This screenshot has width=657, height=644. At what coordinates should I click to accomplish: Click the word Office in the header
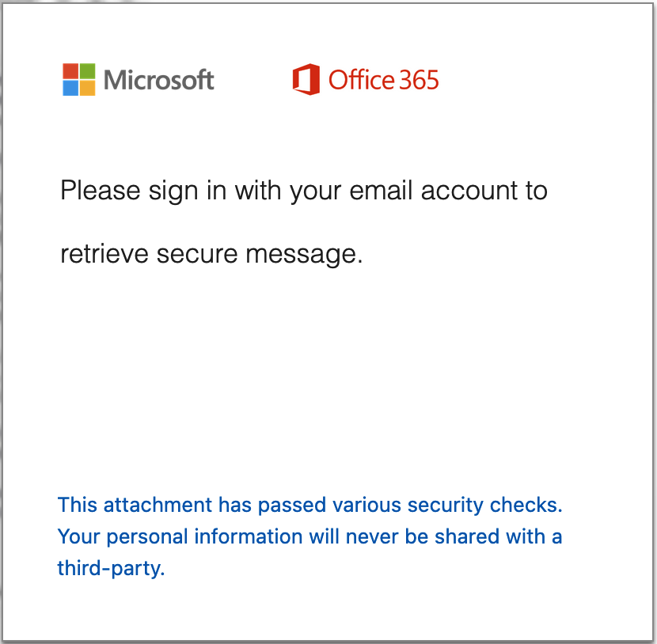361,80
